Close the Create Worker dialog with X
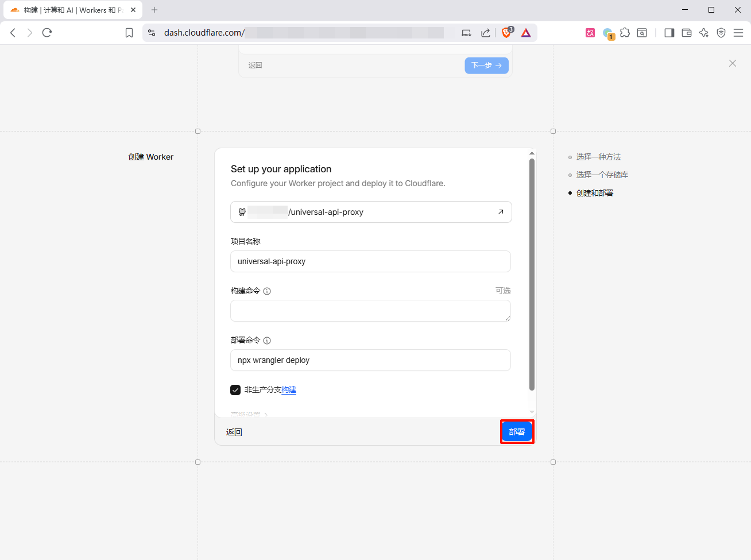The height and width of the screenshot is (560, 751). 732,63
